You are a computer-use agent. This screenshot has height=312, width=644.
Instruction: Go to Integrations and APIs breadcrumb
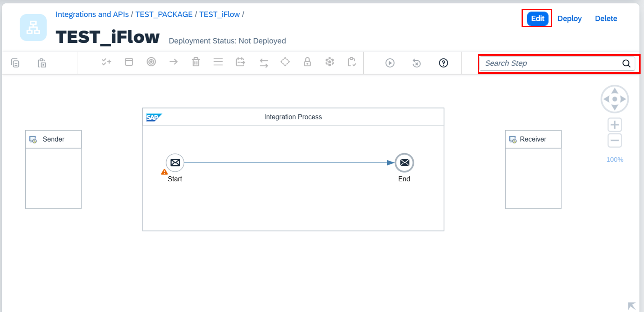click(92, 14)
